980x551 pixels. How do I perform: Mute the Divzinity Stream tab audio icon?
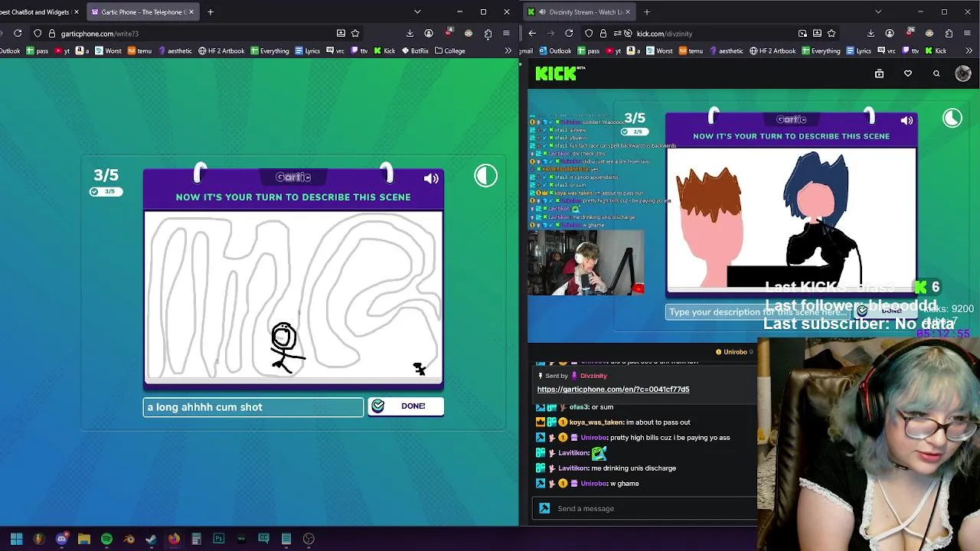[542, 11]
